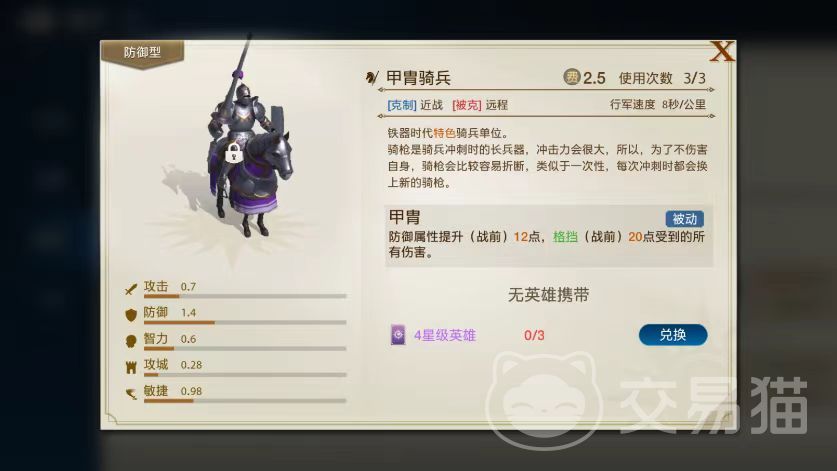The width and height of the screenshot is (837, 471).
Task: Click the padlock icon on the knight
Action: click(x=234, y=153)
